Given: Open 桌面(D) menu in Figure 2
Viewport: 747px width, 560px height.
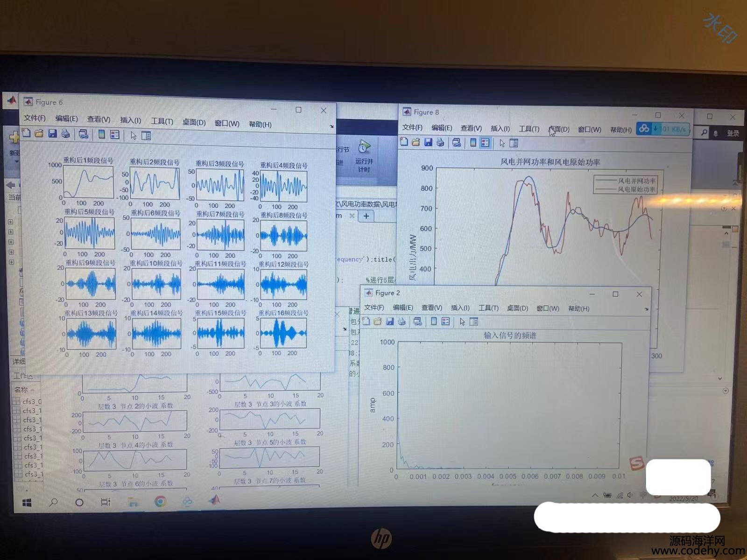Looking at the screenshot, I should pyautogui.click(x=517, y=308).
